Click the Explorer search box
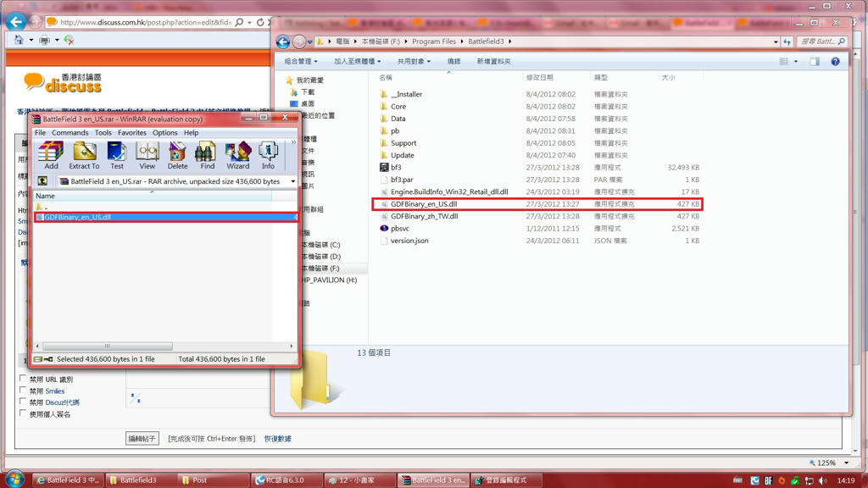The image size is (868, 488). [822, 42]
